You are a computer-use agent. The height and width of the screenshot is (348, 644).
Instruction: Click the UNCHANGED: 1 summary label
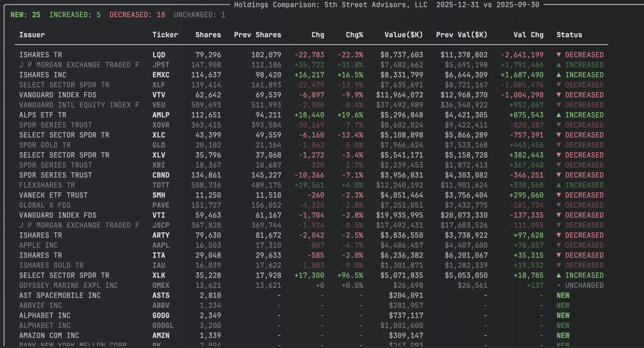pyautogui.click(x=199, y=15)
